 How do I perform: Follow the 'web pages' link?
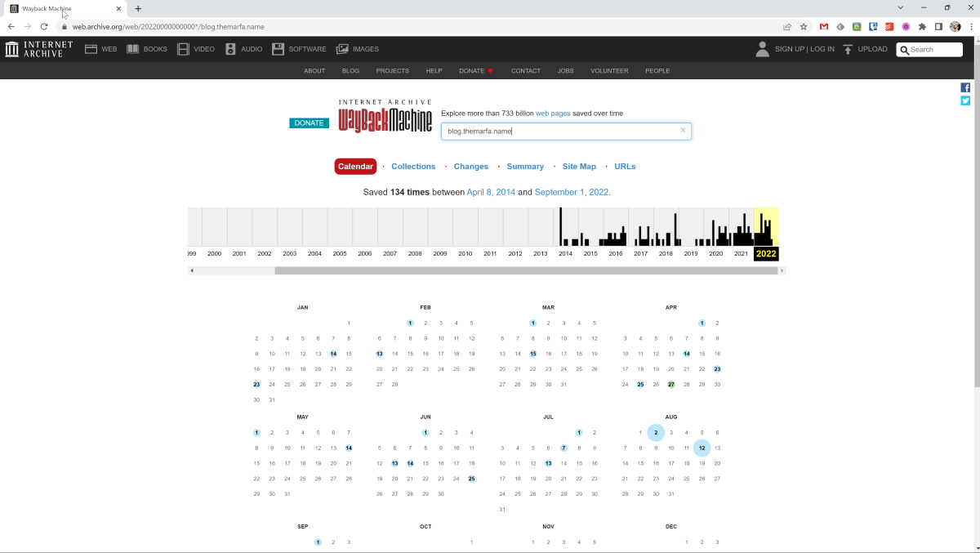(x=553, y=114)
